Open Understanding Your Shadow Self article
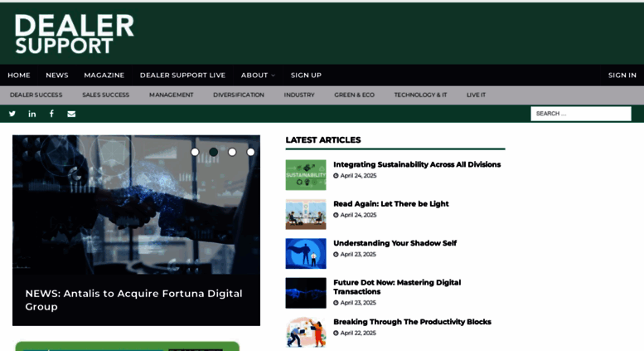 coord(395,243)
